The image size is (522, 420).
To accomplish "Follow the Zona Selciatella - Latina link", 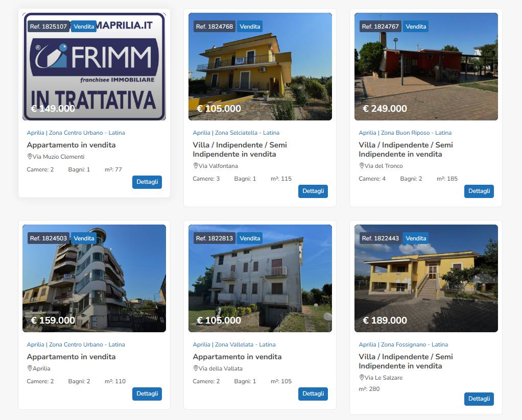I will (247, 133).
